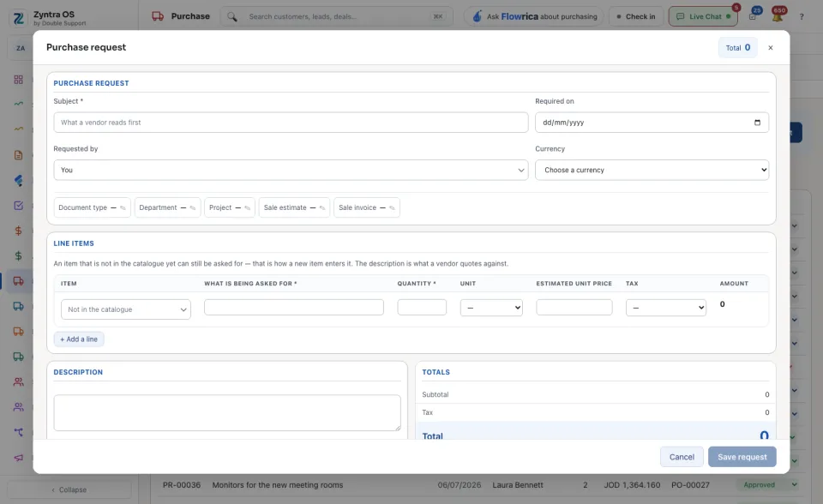Expand status chevron on PR-00036 row
Image resolution: width=823 pixels, height=504 pixels.
[794, 484]
